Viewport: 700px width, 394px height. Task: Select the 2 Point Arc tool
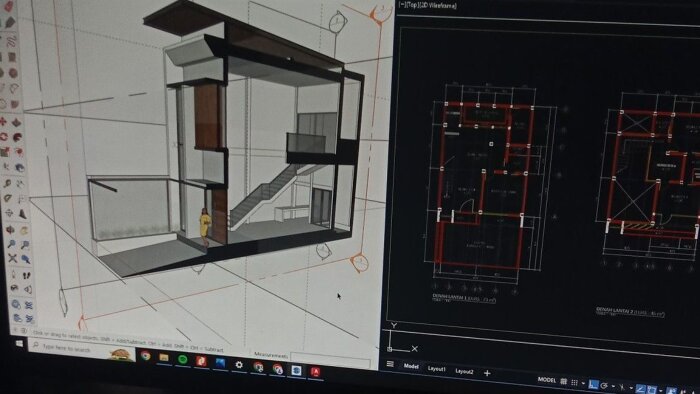(14, 88)
